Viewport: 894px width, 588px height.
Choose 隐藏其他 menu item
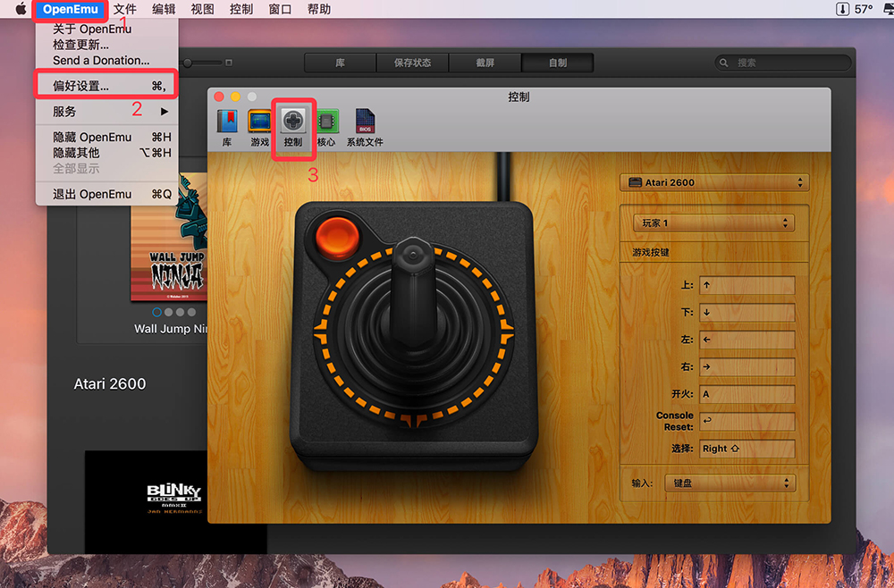pyautogui.click(x=107, y=153)
